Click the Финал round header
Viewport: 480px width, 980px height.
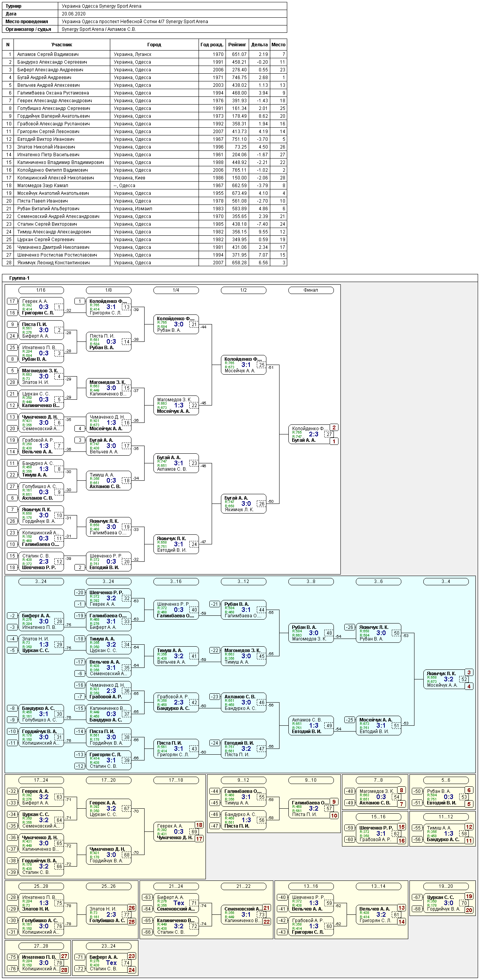tap(311, 290)
